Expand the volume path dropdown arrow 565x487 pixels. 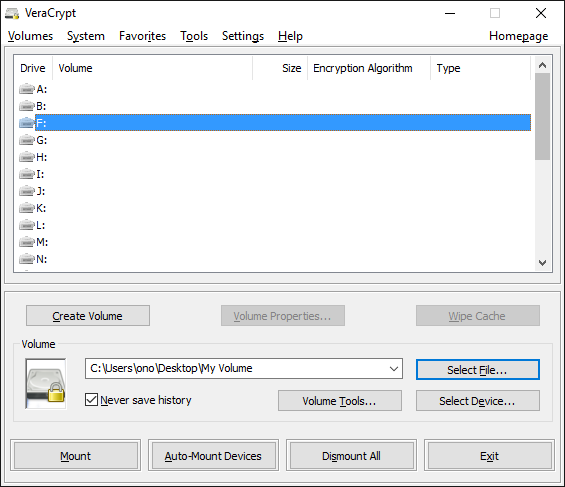pos(394,368)
